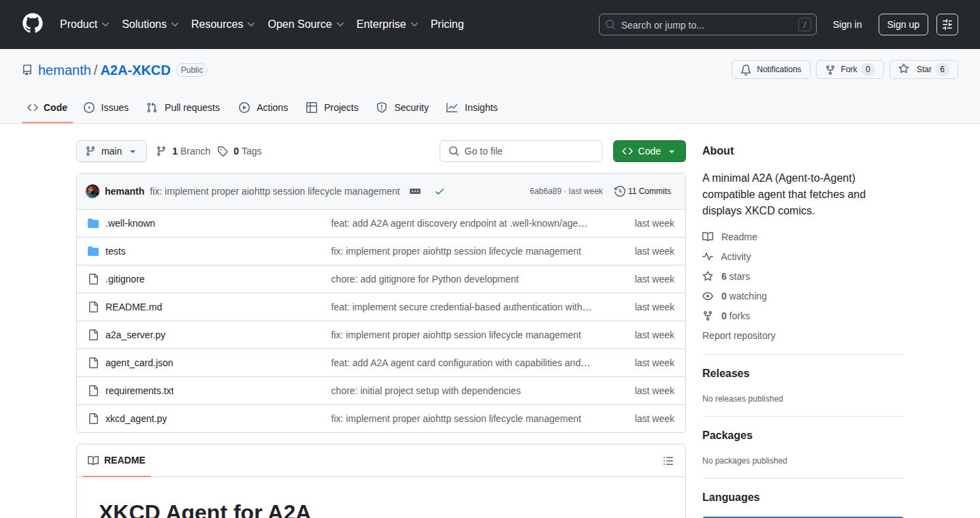Fork the repository
Viewport: 980px width, 518px height.
tap(849, 69)
